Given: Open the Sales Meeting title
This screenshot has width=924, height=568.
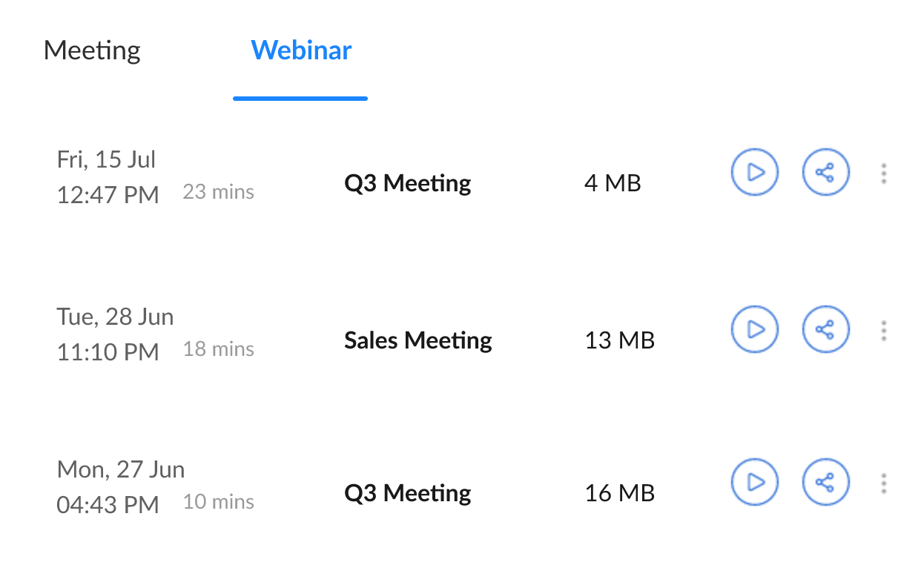Looking at the screenshot, I should pos(418,340).
